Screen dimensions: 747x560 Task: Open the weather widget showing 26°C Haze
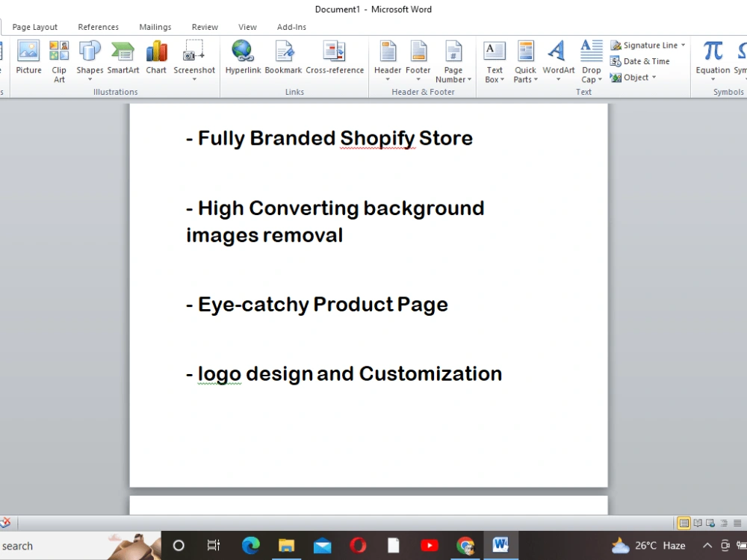tap(648, 545)
